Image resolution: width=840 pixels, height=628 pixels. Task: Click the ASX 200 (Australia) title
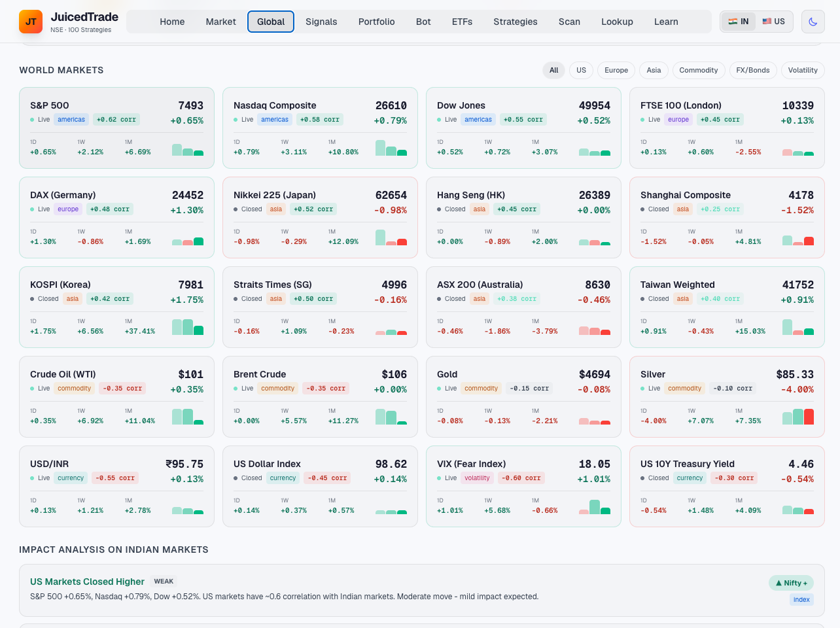(480, 285)
